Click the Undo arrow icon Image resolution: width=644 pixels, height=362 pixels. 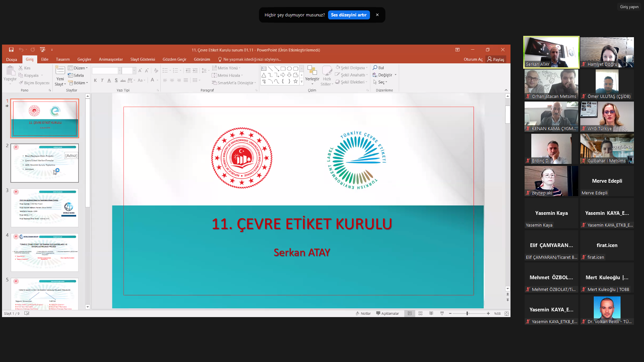(21, 50)
